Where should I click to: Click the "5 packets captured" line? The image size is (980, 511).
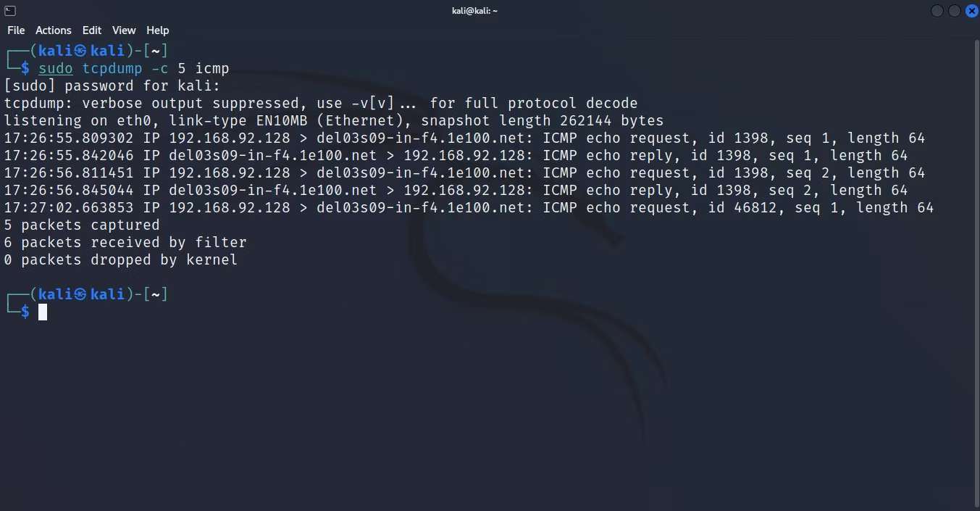click(x=82, y=225)
